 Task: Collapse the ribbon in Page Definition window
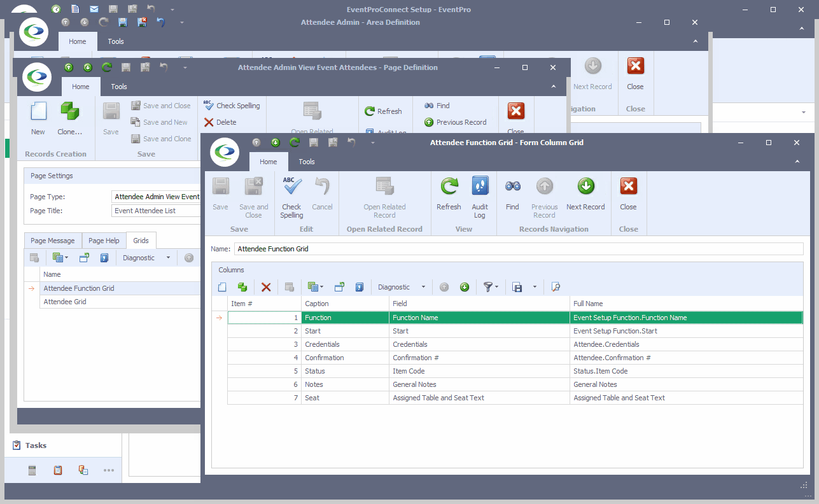554,87
